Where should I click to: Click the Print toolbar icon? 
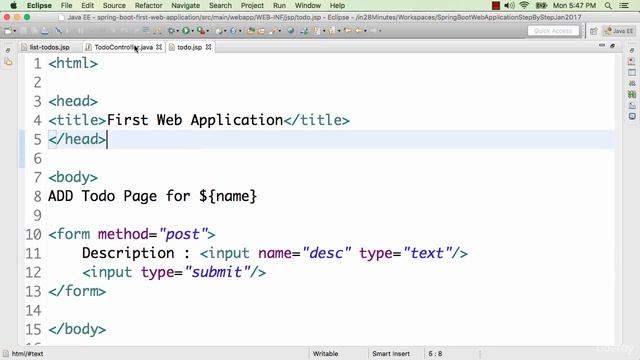click(x=44, y=31)
